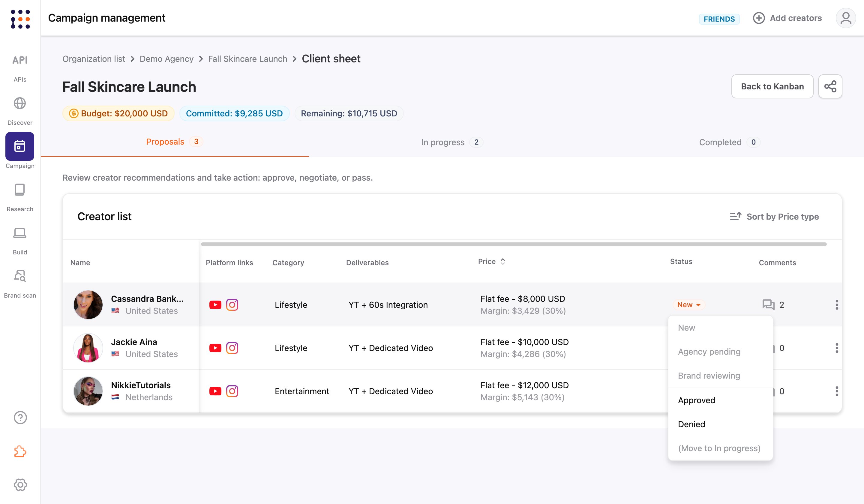Click the Jackie Aina creator name

(x=134, y=342)
